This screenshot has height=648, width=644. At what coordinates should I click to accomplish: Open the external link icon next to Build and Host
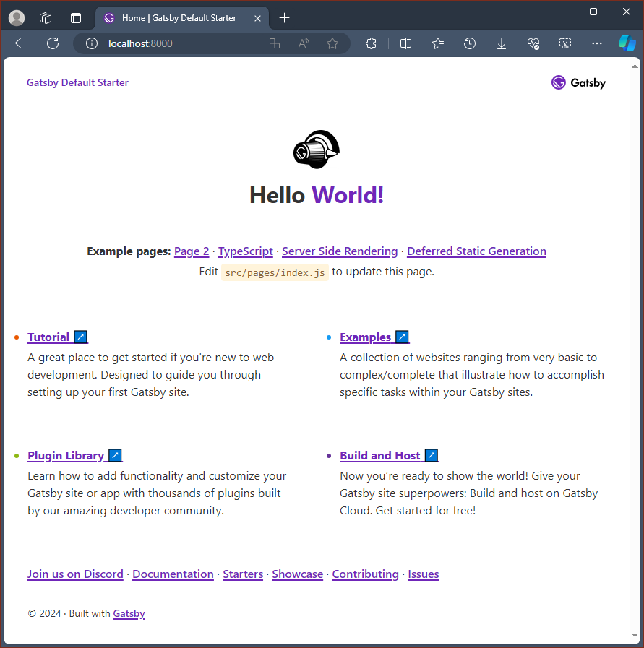pos(431,455)
